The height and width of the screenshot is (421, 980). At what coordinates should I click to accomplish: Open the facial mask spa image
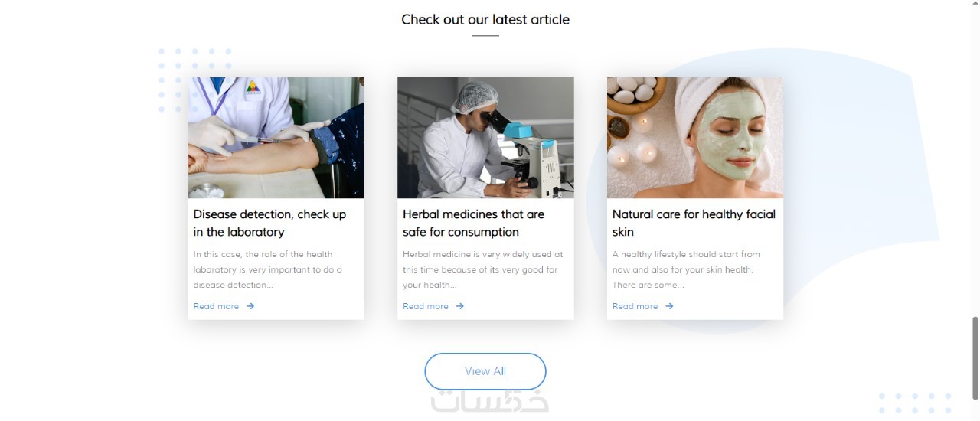[x=695, y=138]
